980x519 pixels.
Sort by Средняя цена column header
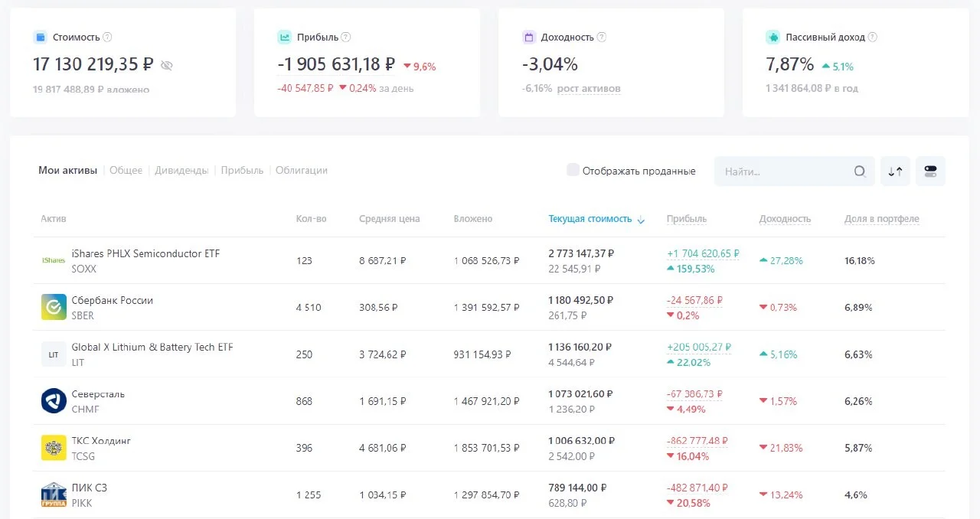click(389, 219)
